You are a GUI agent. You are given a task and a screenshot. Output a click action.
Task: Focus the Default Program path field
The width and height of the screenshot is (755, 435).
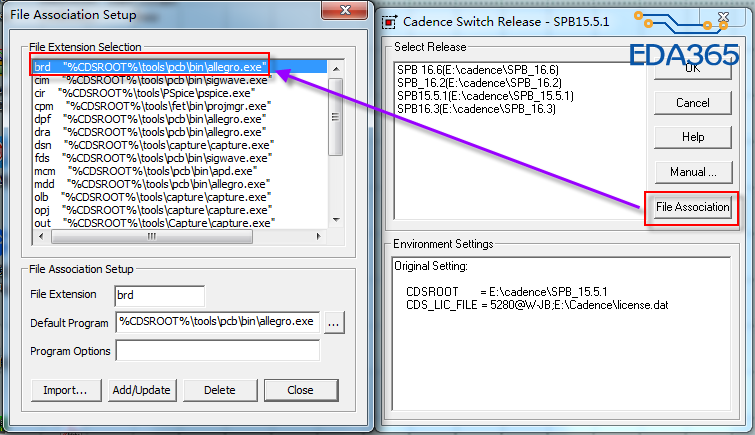click(x=218, y=322)
